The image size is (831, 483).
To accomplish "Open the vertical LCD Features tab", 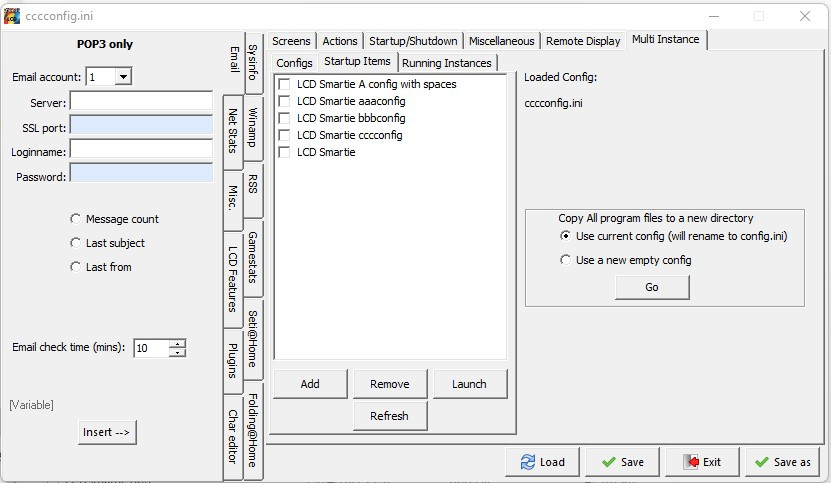I will [x=233, y=279].
